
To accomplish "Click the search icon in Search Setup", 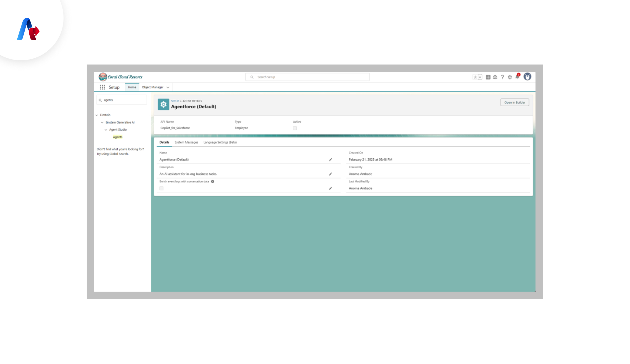I will pos(252,77).
